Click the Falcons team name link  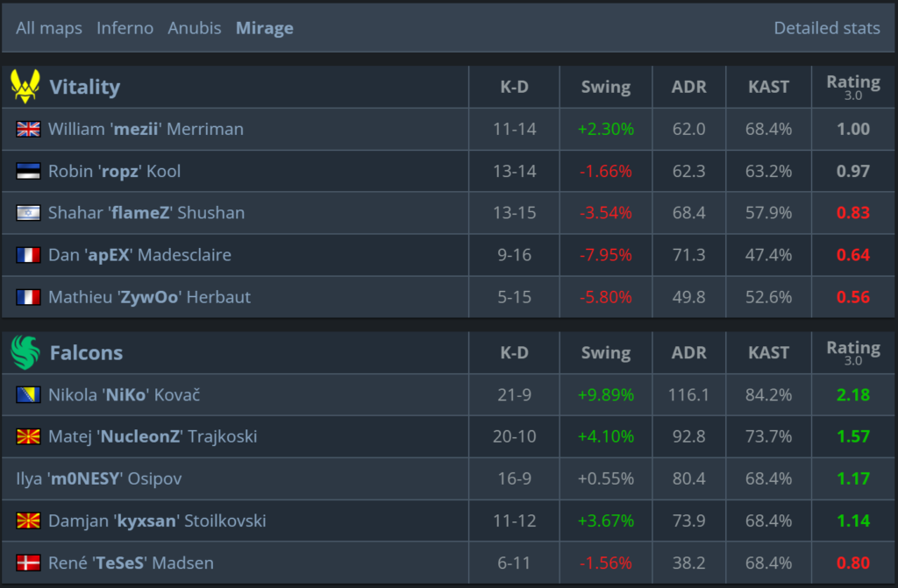(x=86, y=353)
